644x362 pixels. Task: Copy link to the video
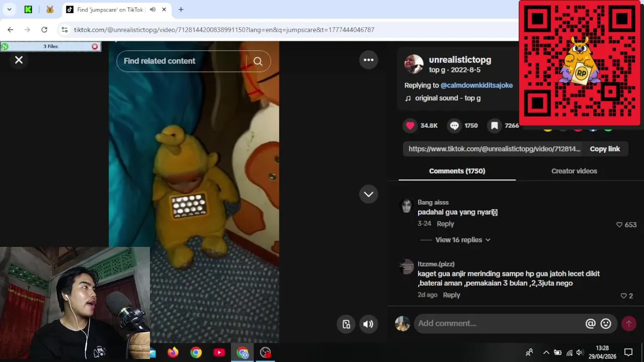(605, 149)
